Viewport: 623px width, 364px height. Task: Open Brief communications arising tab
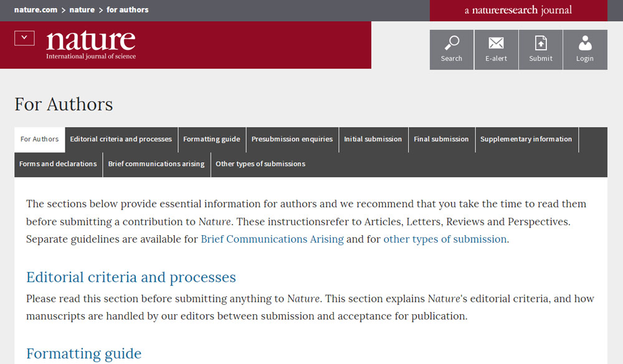[x=156, y=164]
